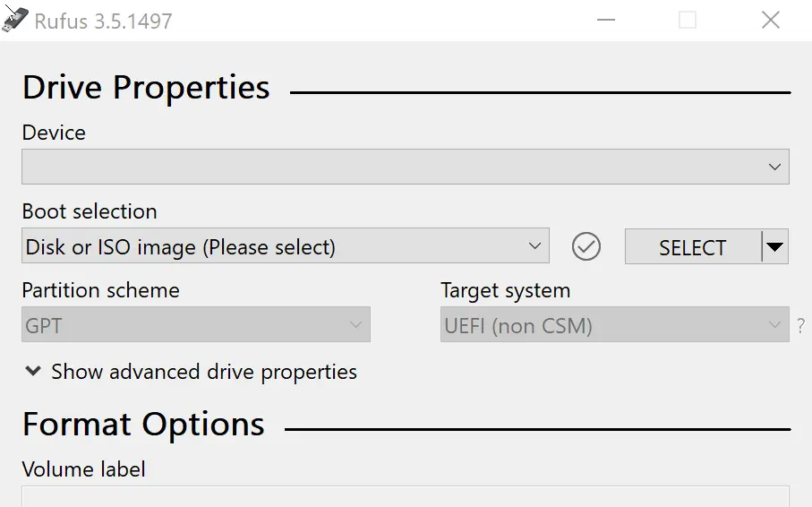This screenshot has height=507, width=812.
Task: Click the checksum checkmark circle icon
Action: tap(586, 246)
